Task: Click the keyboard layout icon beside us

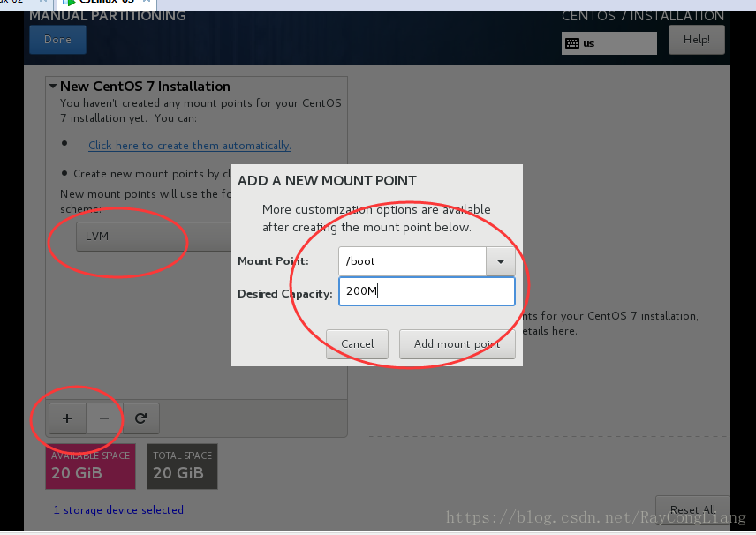Action: [572, 43]
